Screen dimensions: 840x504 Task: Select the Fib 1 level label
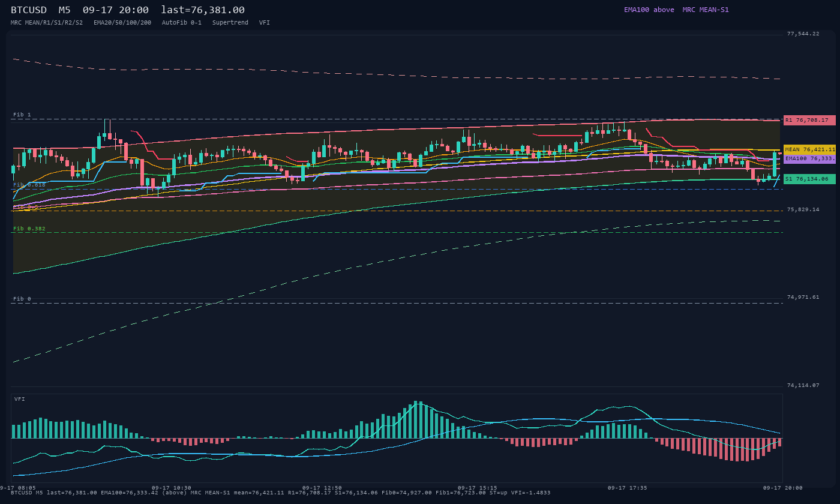pyautogui.click(x=22, y=115)
